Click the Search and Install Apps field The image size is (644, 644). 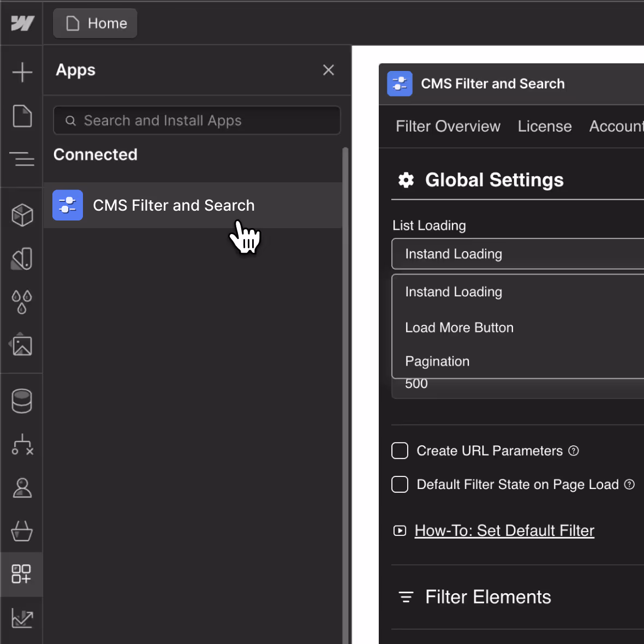tap(196, 120)
